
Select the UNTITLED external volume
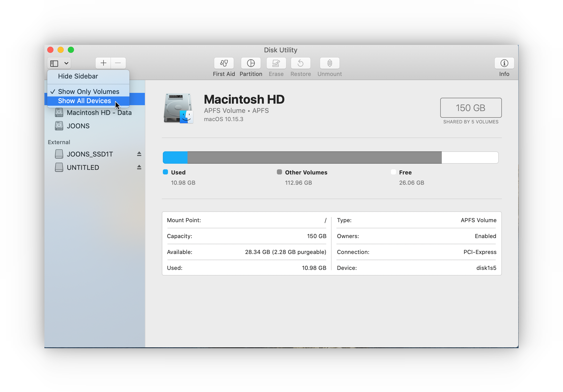83,168
